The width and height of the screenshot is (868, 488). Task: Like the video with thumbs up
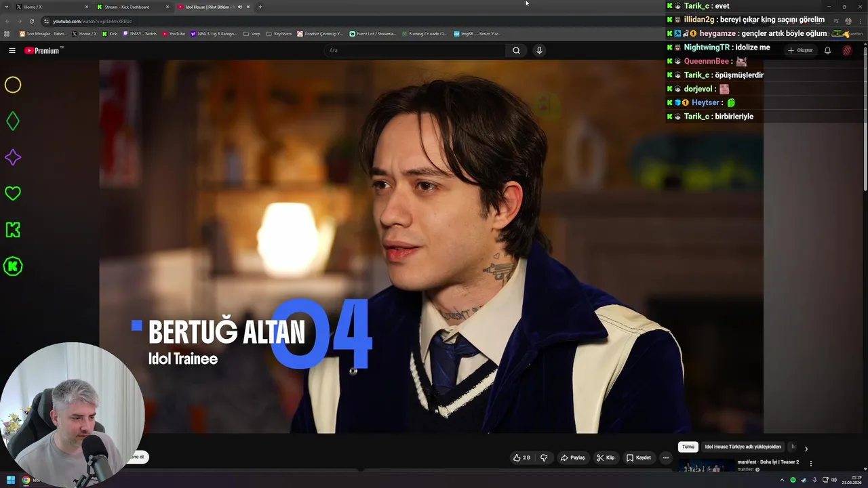521,457
